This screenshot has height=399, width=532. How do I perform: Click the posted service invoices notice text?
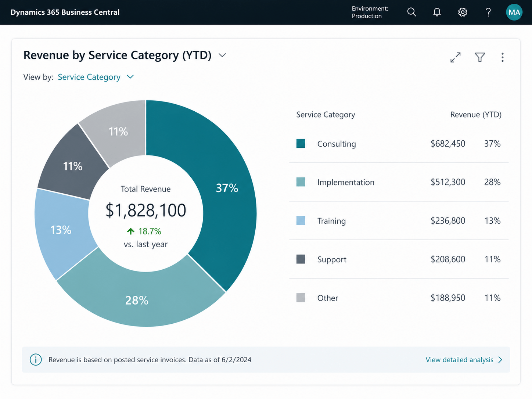pos(150,360)
